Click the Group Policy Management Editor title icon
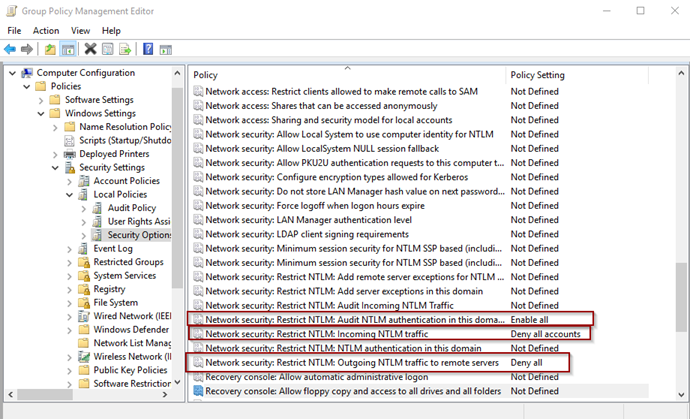 pyautogui.click(x=12, y=11)
